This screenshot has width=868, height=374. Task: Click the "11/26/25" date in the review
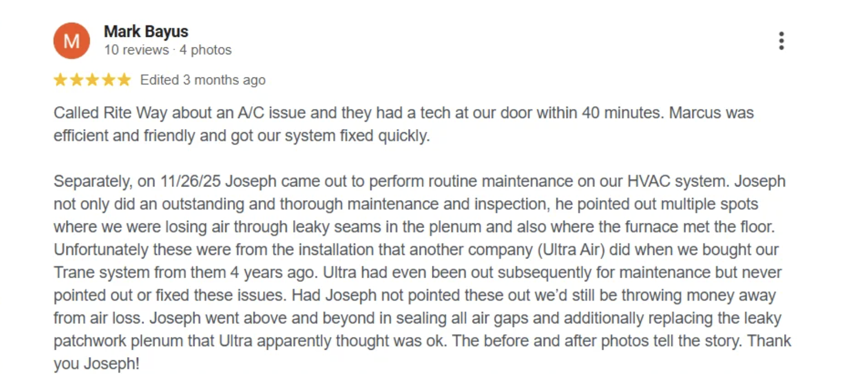190,181
